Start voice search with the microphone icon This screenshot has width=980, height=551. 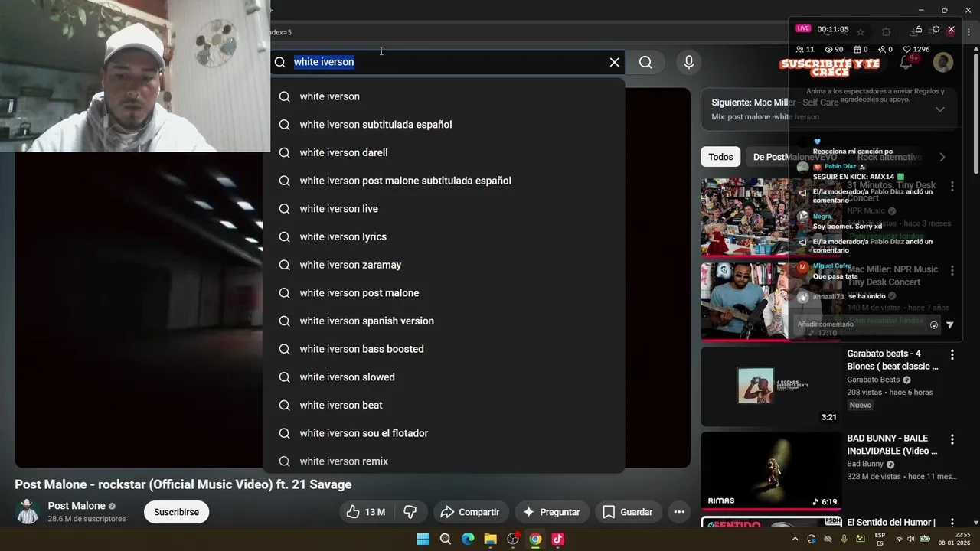[x=689, y=62]
